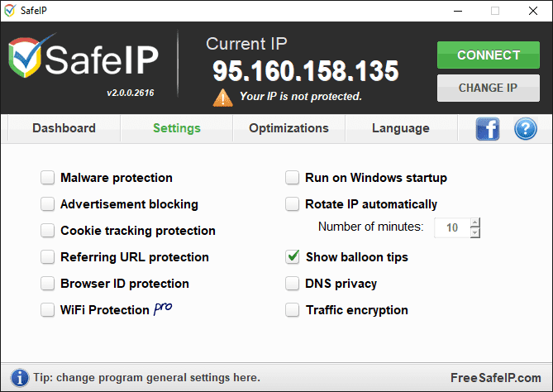Turn on Traffic encryption
Image resolution: width=553 pixels, height=392 pixels.
293,310
